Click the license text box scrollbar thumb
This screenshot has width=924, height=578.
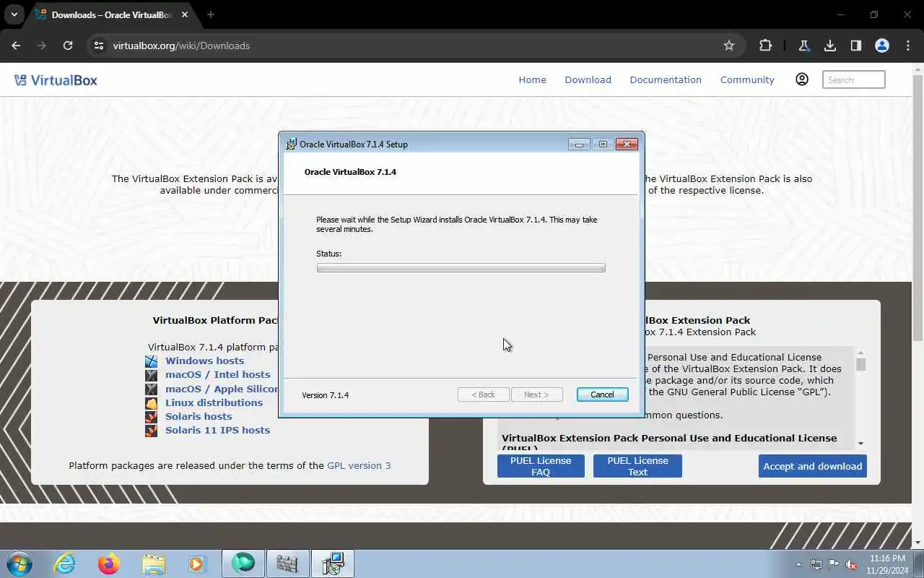(x=860, y=365)
